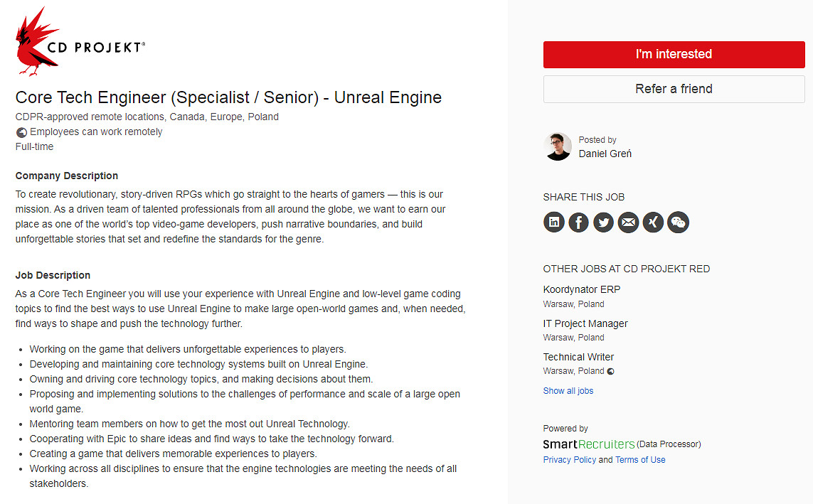Click the Refer a friend button
Screen dimensions: 813x504
click(x=674, y=89)
